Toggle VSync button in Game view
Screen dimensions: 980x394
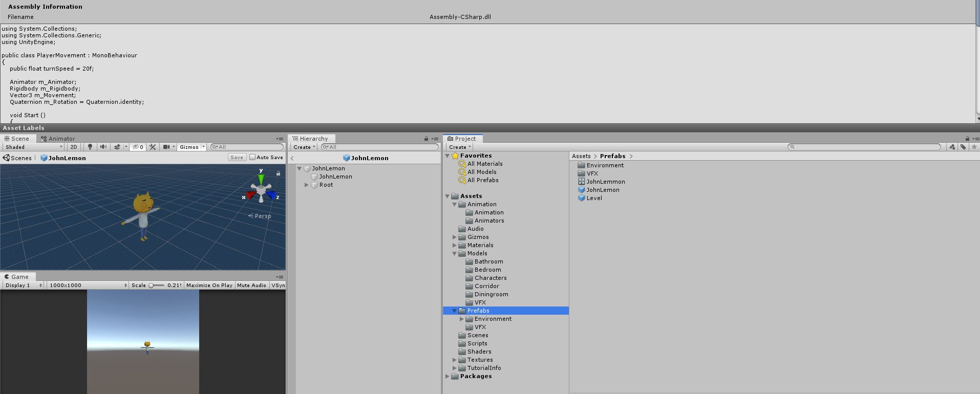point(278,285)
